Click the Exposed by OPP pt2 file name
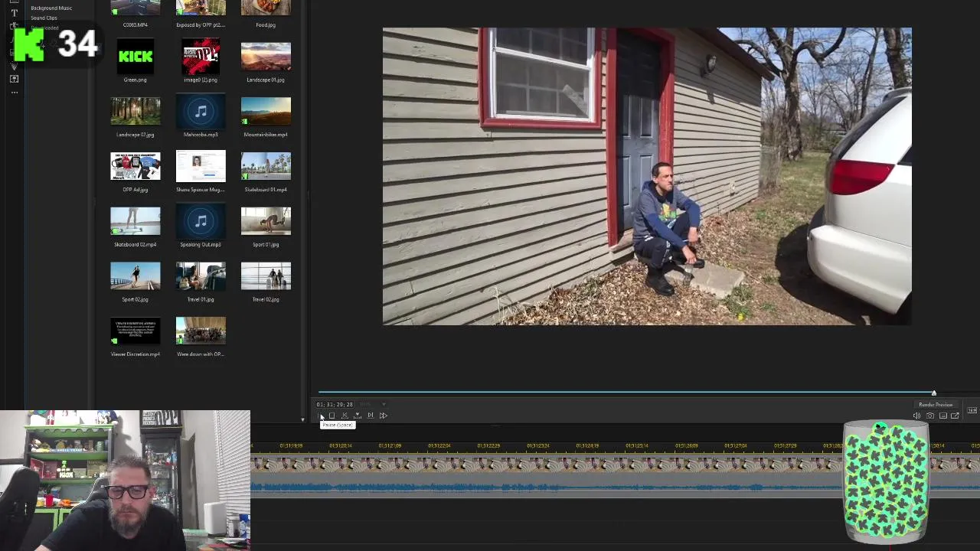Screen dimensions: 980x551 (201, 24)
